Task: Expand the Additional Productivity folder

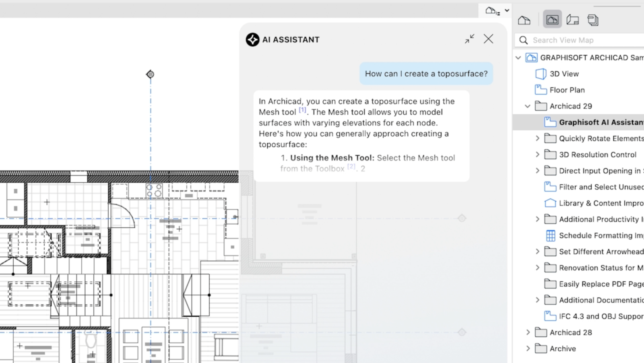Action: [x=537, y=219]
